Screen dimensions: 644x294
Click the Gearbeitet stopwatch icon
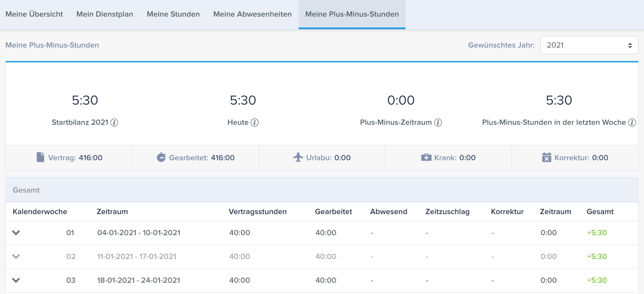click(161, 157)
